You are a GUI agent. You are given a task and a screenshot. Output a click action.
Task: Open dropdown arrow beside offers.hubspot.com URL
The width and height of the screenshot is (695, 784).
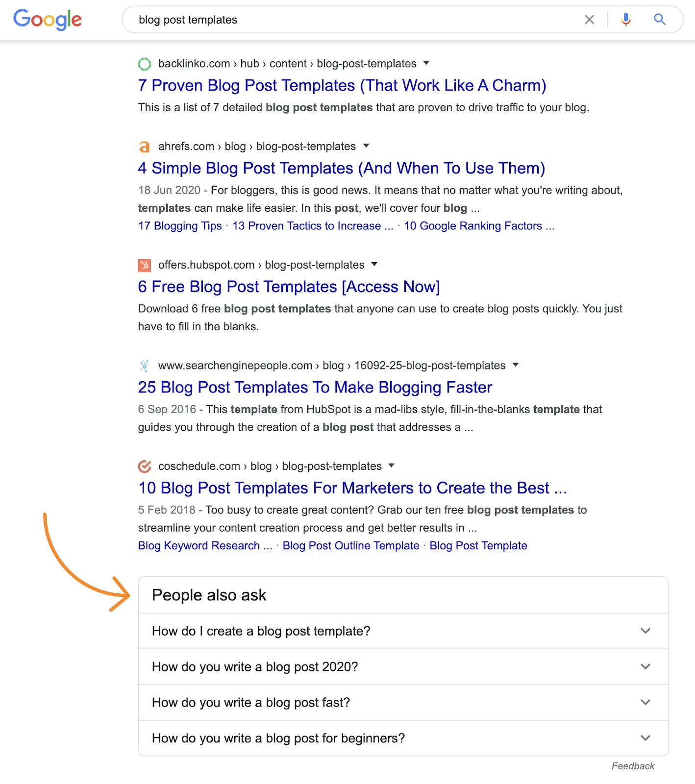coord(374,265)
